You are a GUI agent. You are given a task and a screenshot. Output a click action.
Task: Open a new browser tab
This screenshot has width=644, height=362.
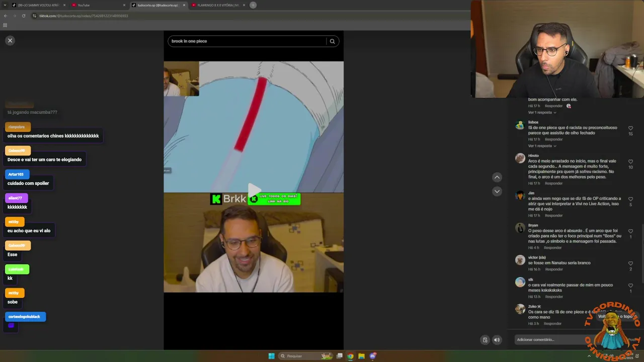(x=253, y=5)
